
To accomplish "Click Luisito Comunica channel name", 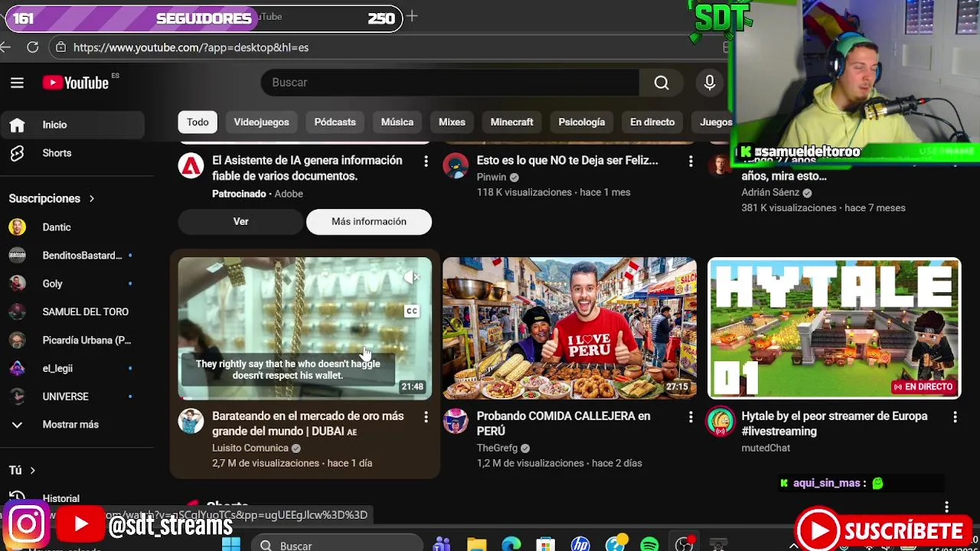I will click(250, 448).
